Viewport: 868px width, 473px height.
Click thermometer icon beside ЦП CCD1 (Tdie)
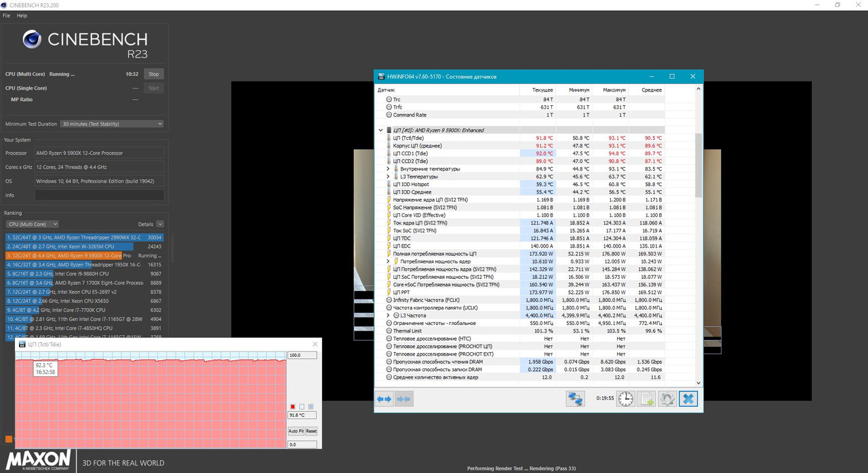pyautogui.click(x=389, y=153)
